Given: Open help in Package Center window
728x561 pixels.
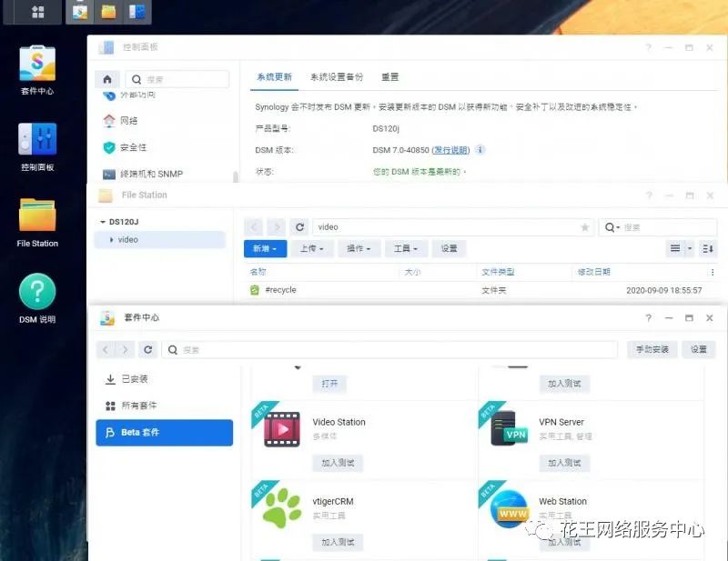Looking at the screenshot, I should click(x=649, y=318).
